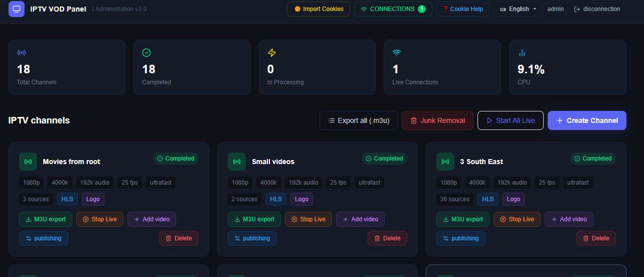Click the Total Channels broadcast icon
The width and height of the screenshot is (644, 277).
[x=21, y=53]
